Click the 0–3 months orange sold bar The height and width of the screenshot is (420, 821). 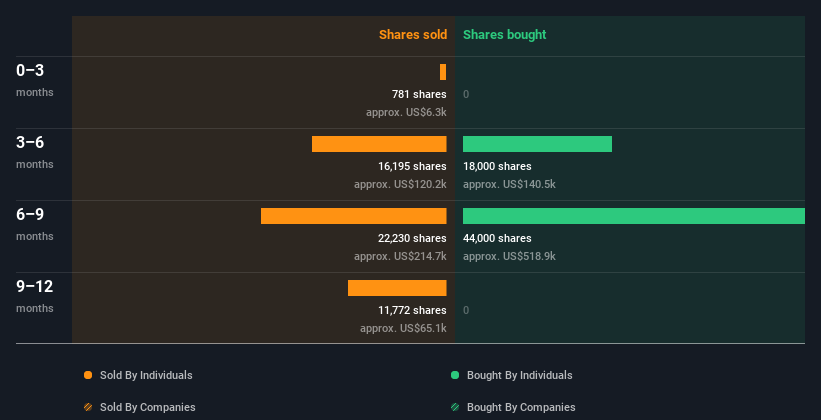pos(443,72)
